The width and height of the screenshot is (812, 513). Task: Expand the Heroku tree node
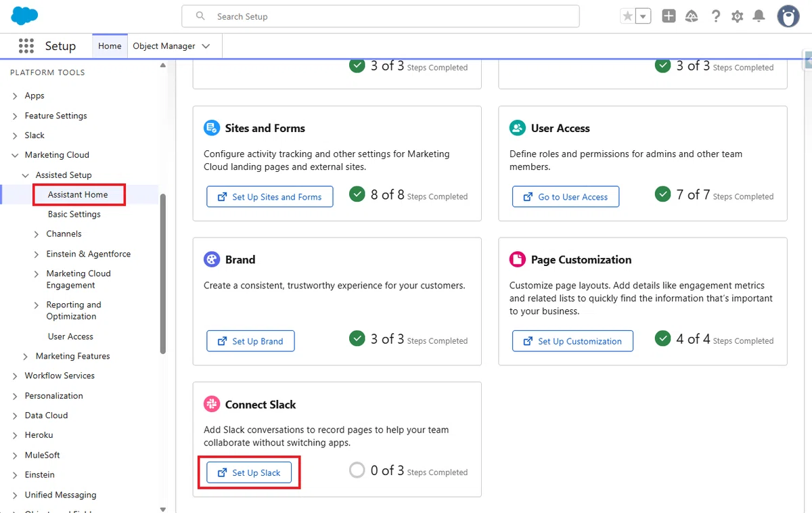(x=16, y=435)
